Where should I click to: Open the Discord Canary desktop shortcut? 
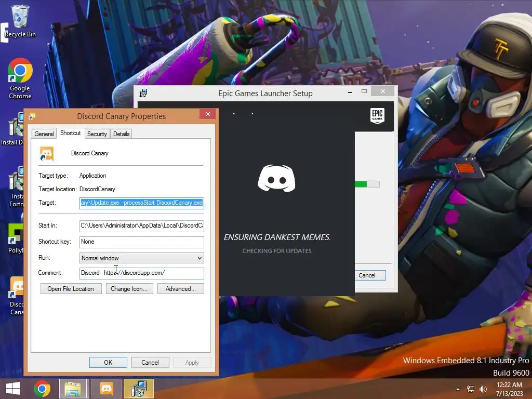(x=17, y=296)
